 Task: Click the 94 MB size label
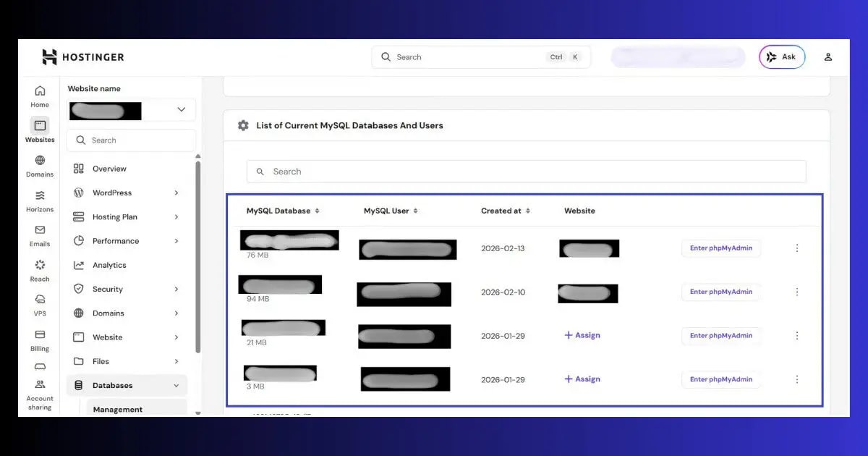[258, 299]
